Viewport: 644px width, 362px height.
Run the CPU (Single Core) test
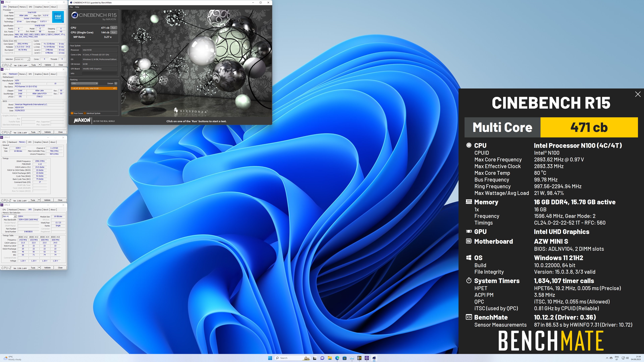114,33
